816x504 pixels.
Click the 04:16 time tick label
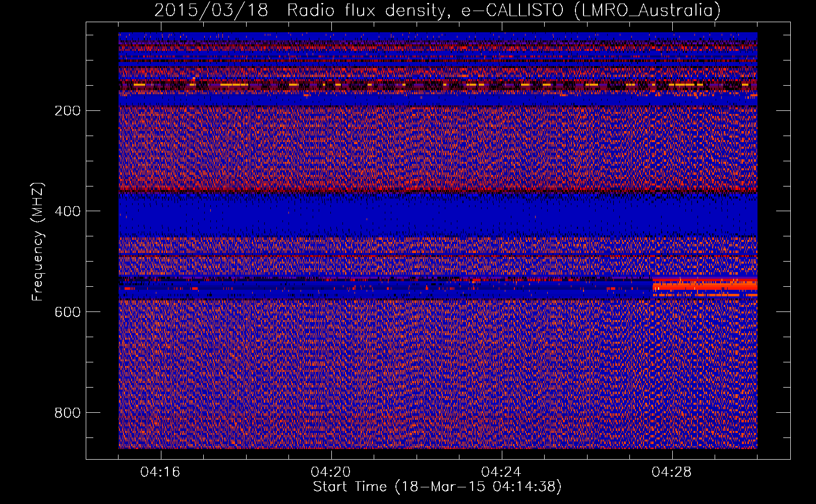(160, 472)
